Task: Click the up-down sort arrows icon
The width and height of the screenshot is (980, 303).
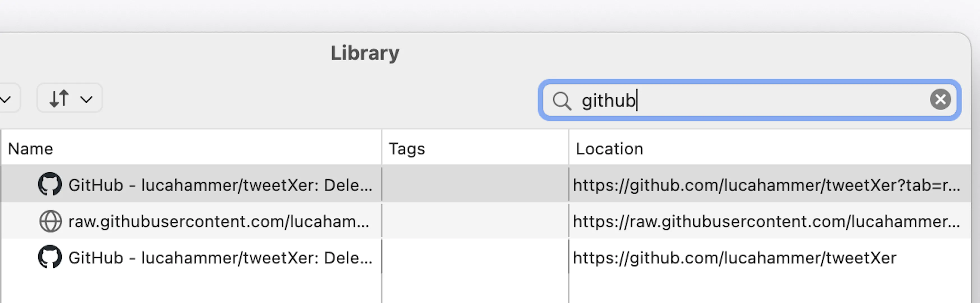Action: pos(59,98)
